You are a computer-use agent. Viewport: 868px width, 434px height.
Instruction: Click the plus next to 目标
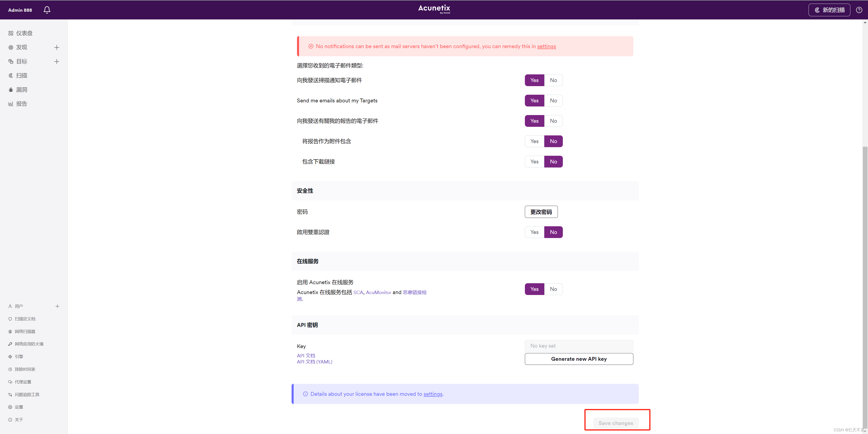tap(57, 61)
